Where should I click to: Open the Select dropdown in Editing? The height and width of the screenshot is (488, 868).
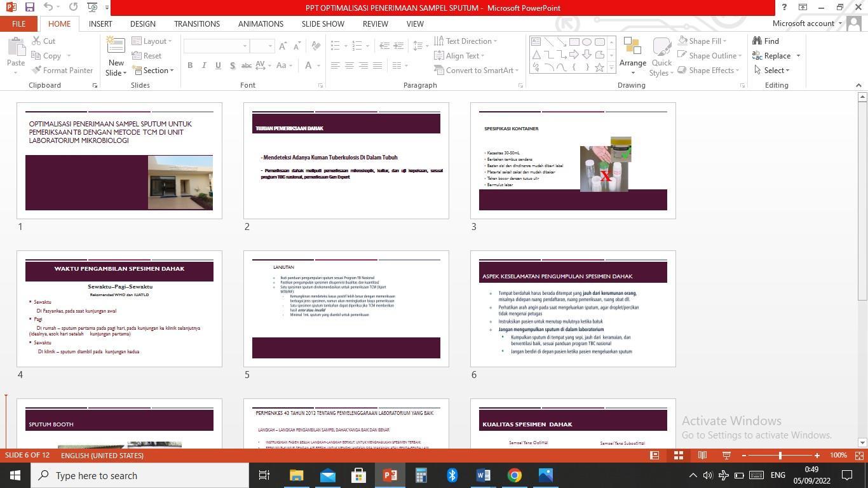(771, 71)
